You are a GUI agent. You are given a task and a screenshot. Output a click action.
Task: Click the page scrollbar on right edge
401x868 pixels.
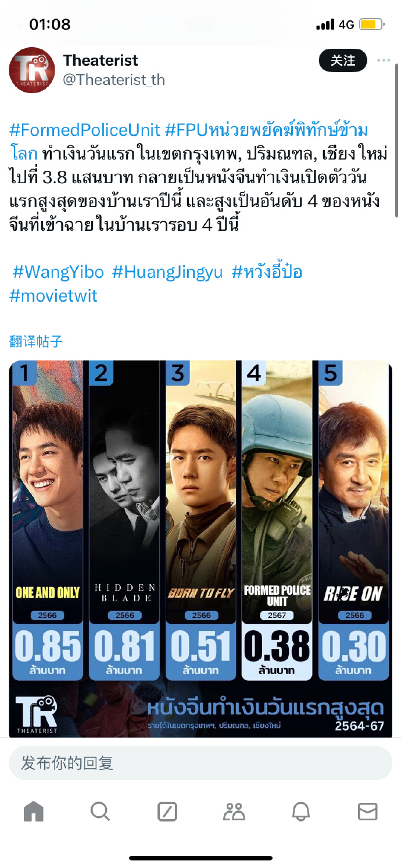click(x=397, y=140)
